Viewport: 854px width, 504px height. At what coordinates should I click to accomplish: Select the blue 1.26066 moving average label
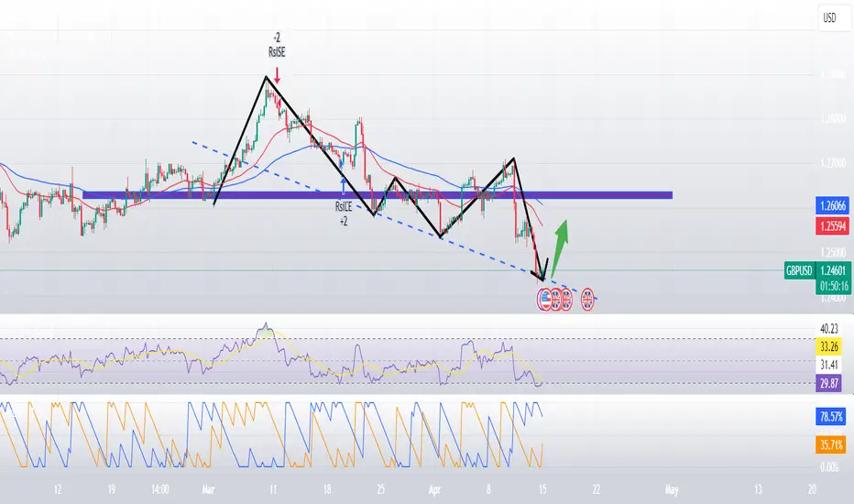(x=833, y=206)
